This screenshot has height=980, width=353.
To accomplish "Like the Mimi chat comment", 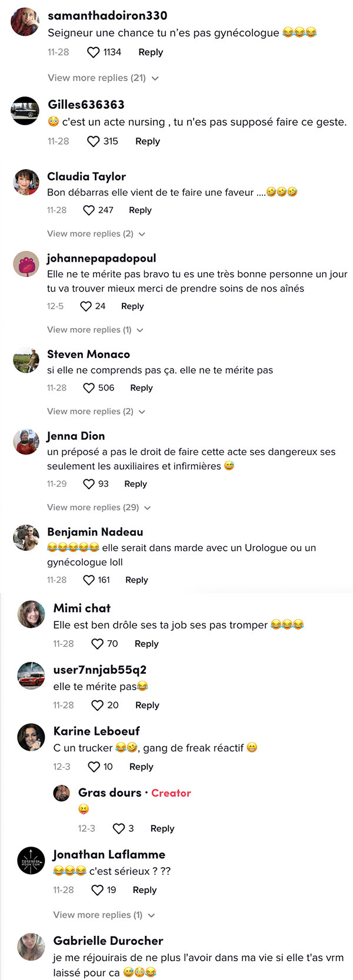I will pyautogui.click(x=98, y=644).
